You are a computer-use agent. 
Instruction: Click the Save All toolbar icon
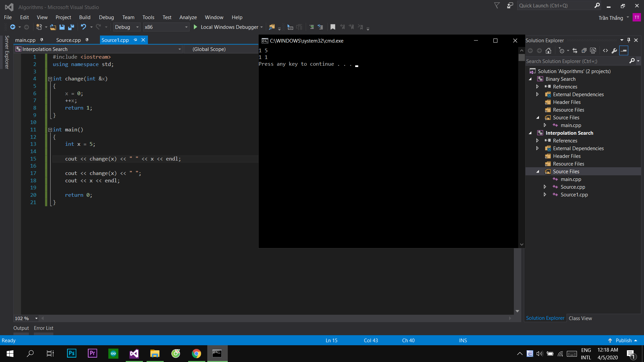71,27
